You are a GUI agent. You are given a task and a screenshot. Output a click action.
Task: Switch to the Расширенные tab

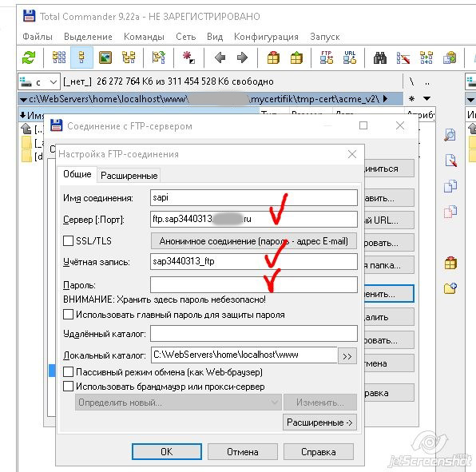129,176
